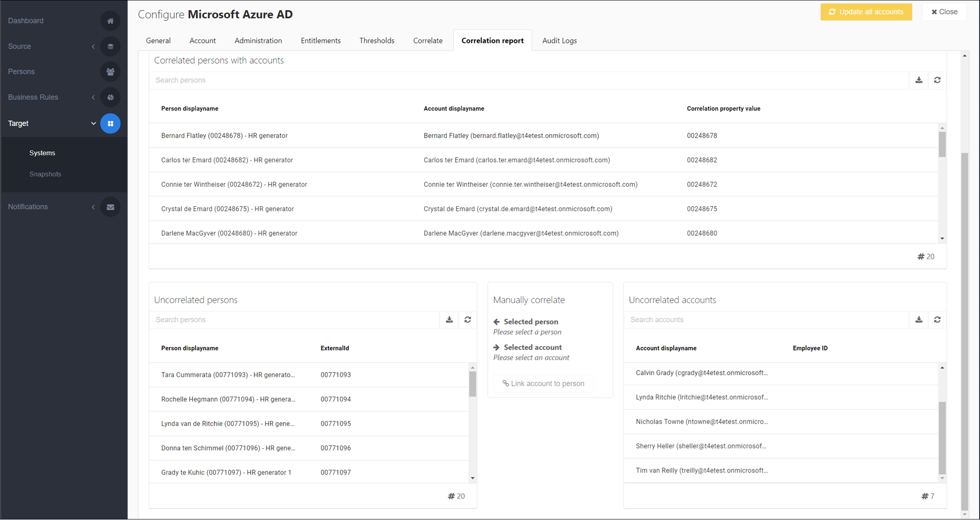Screen dimensions: 980x520
Task: Switch to the Entitlements tab
Action: [x=321, y=41]
